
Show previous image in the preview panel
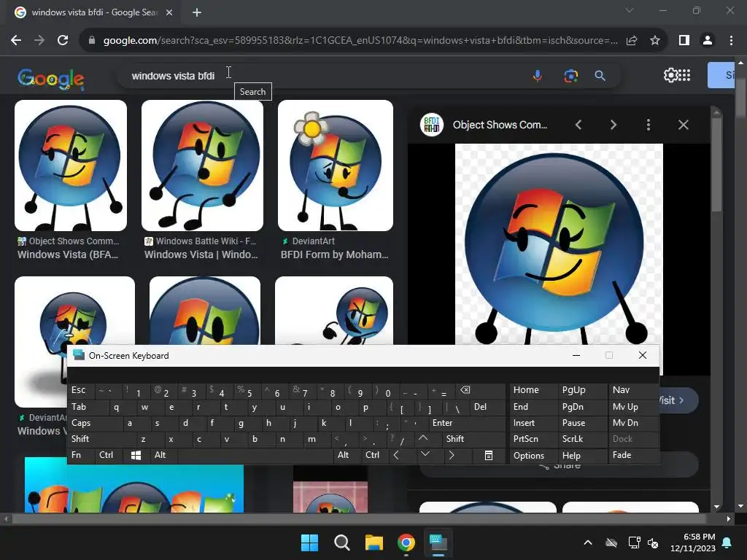click(578, 125)
